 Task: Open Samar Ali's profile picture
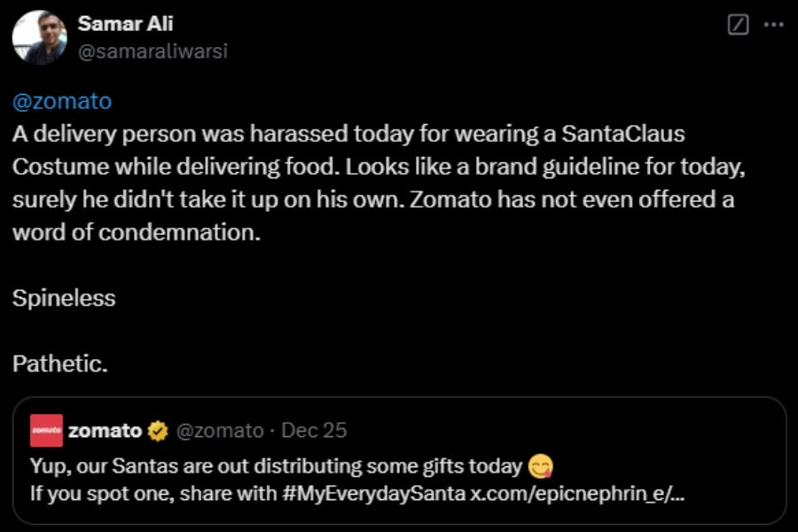pos(39,38)
